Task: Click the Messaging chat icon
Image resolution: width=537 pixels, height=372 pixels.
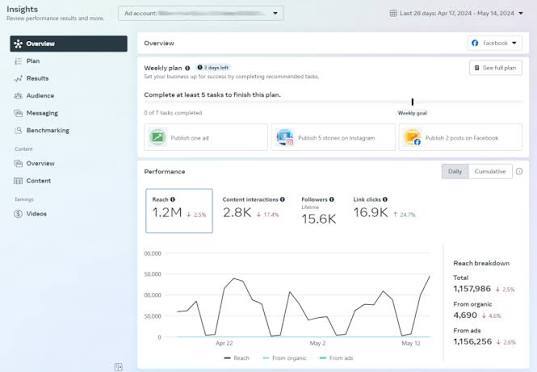Action: [x=18, y=113]
